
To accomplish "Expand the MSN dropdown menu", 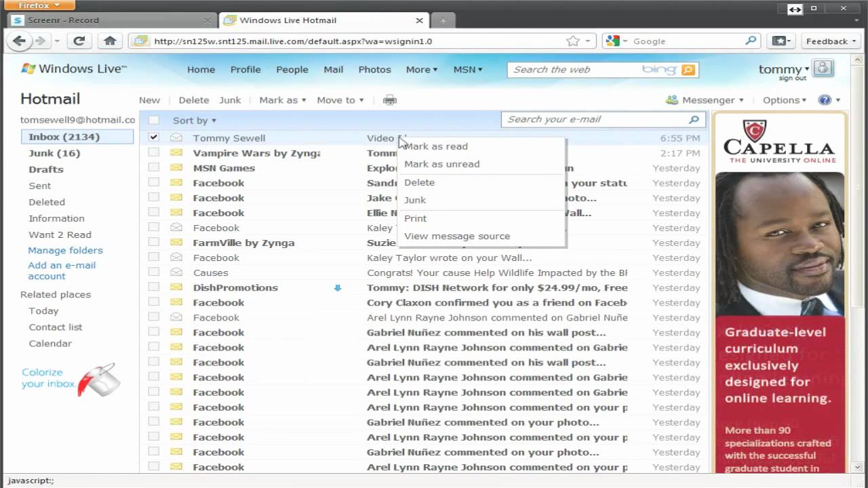I will pyautogui.click(x=467, y=69).
